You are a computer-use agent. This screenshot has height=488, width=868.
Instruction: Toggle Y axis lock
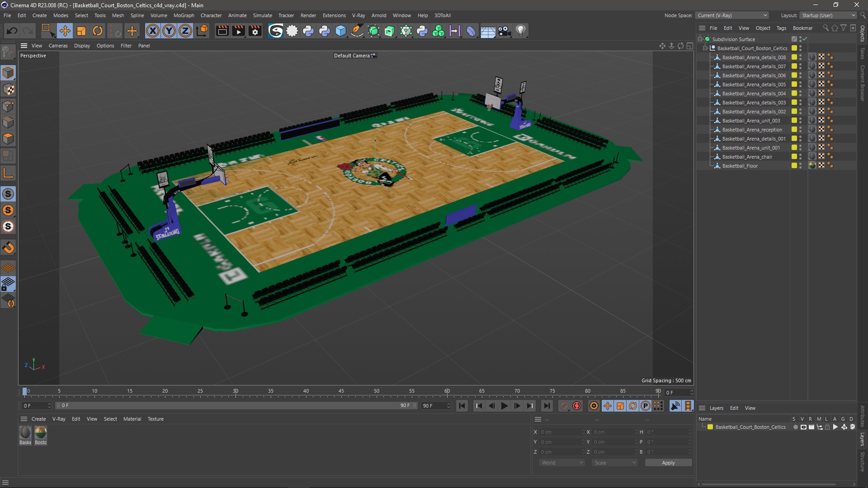click(x=169, y=31)
